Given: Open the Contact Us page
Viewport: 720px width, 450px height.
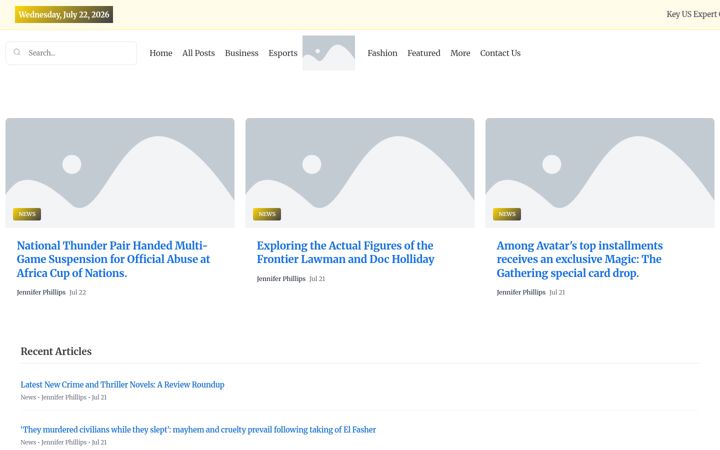Looking at the screenshot, I should click(x=500, y=53).
